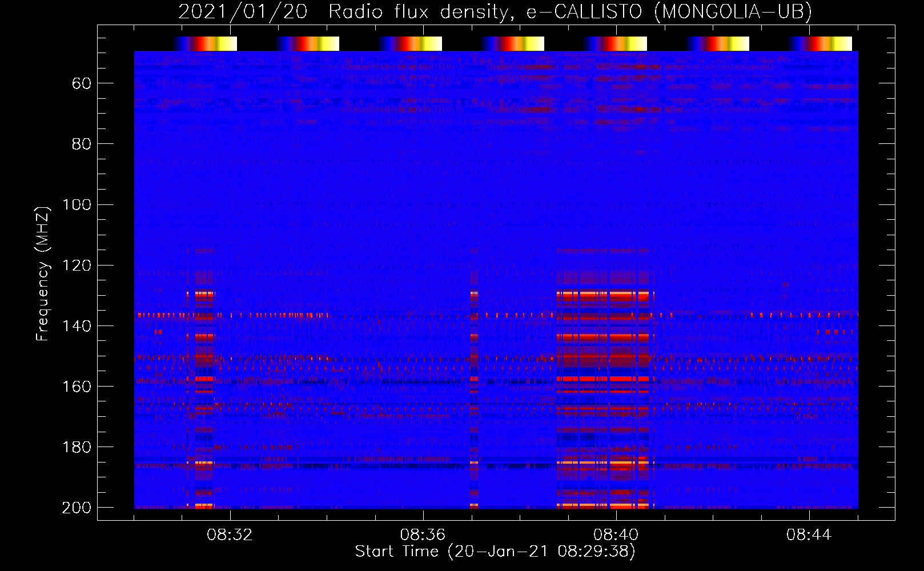Select the 200 frequency tick label
The height and width of the screenshot is (571, 924).
77,507
